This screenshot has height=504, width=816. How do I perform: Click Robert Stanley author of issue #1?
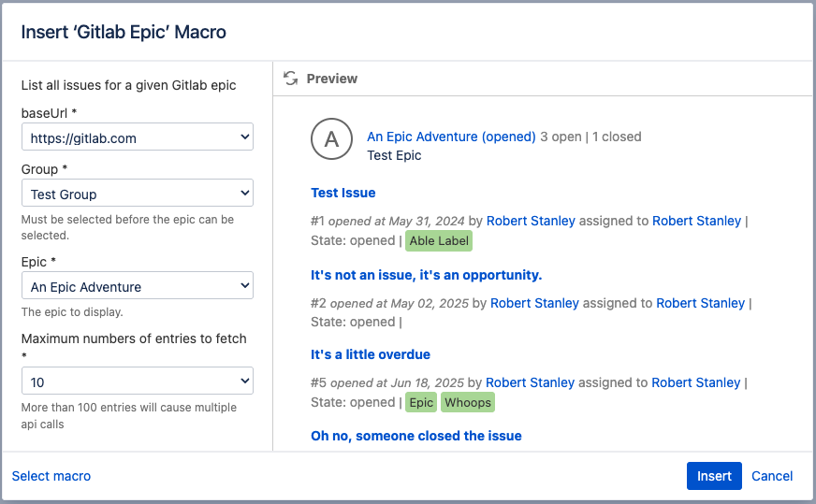[x=531, y=221]
